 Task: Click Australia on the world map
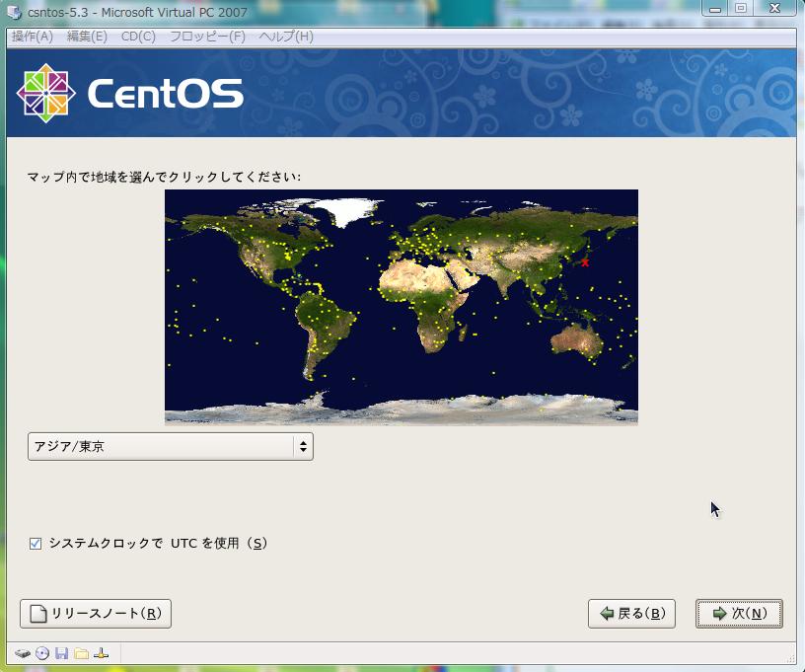[574, 340]
